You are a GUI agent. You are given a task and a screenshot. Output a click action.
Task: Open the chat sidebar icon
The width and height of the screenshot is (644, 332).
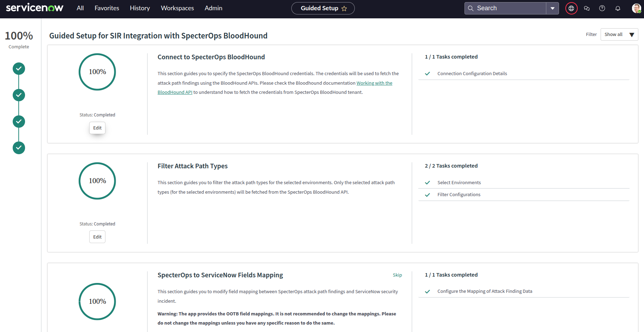[x=587, y=8]
